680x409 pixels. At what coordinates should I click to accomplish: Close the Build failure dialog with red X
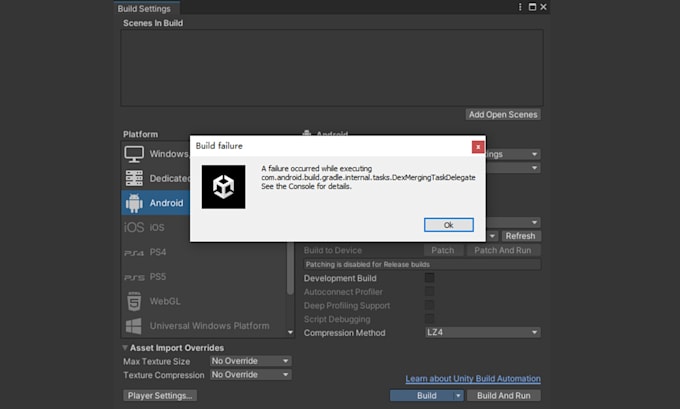click(x=478, y=147)
